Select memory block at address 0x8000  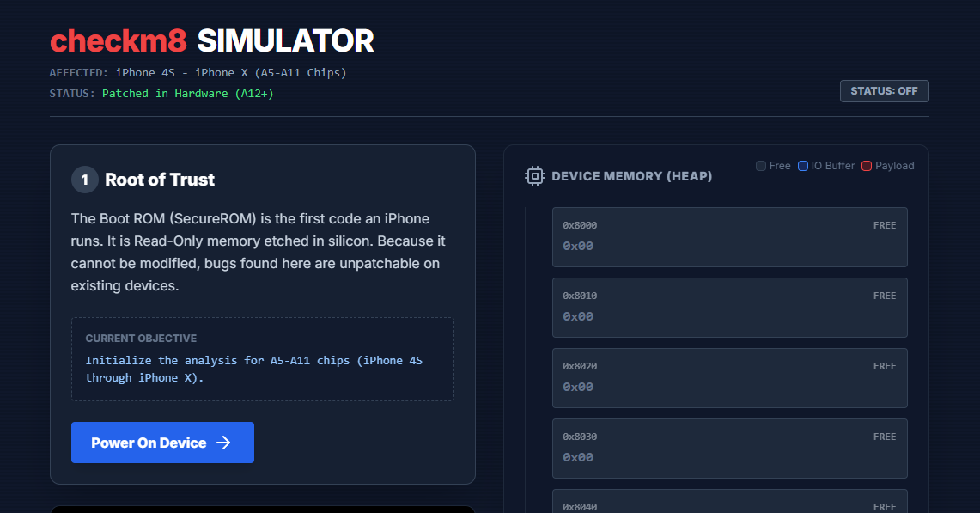click(x=729, y=237)
